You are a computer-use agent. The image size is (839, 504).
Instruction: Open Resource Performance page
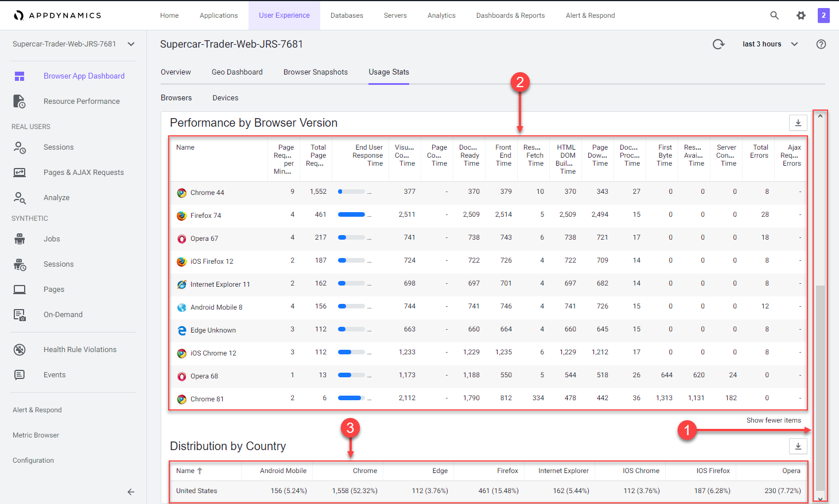click(x=81, y=101)
